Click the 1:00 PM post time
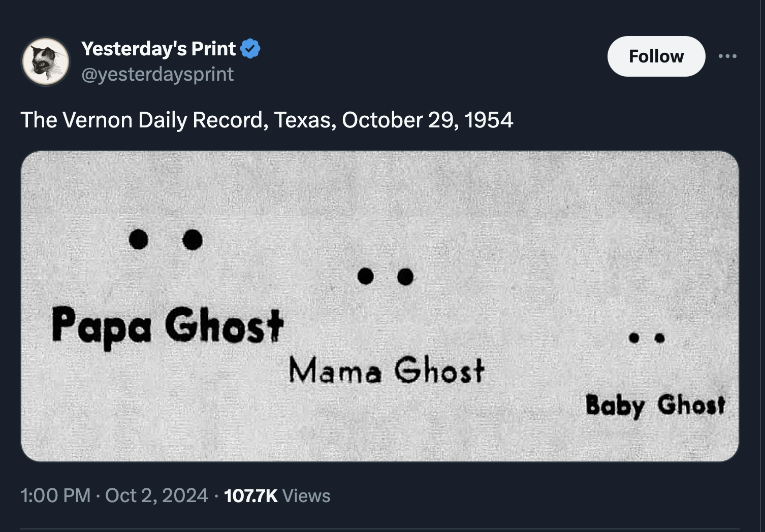765x532 pixels. 55,495
